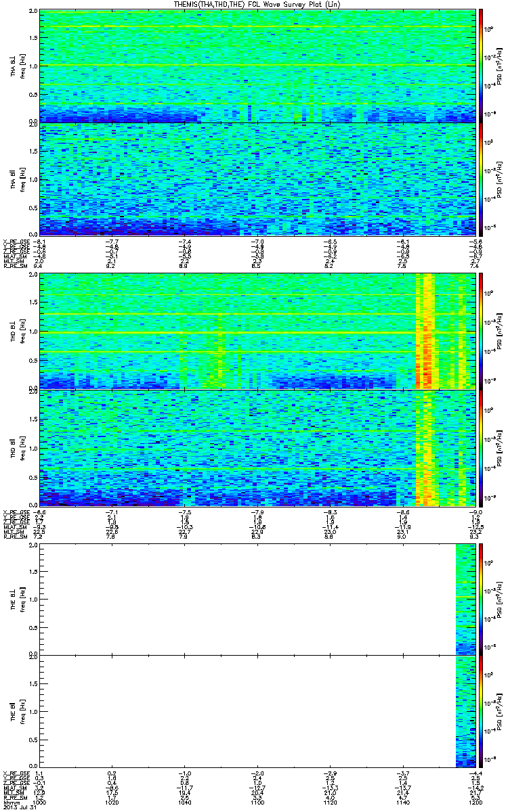Click the THA B-perp spectrogram panel
The width and height of the screenshot is (508, 812).
tap(256, 66)
